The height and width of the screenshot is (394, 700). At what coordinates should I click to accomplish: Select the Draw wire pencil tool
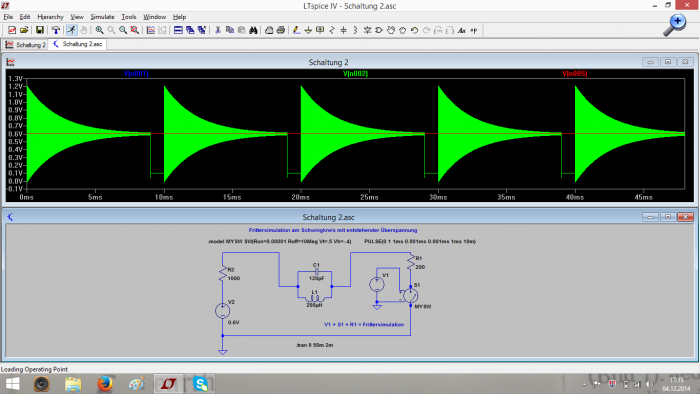point(296,30)
